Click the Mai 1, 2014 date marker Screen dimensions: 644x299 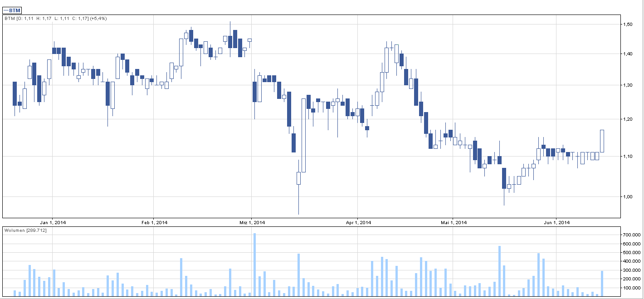click(454, 222)
